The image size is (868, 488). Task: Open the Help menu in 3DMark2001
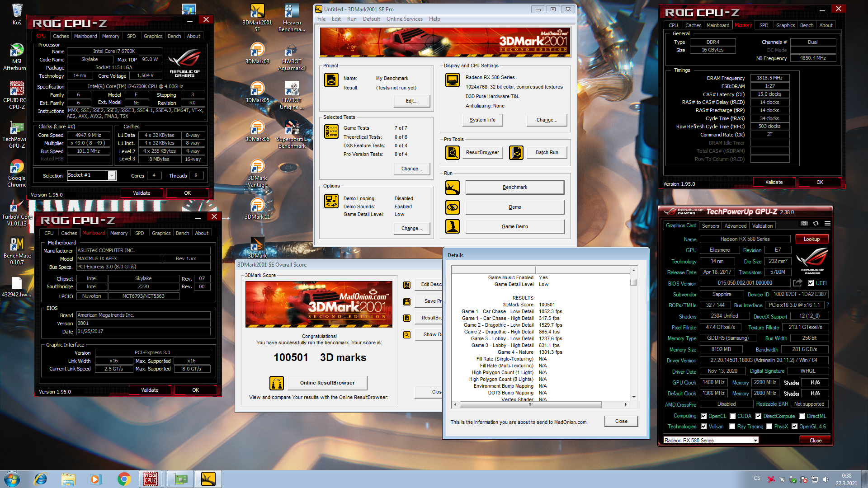(x=434, y=19)
